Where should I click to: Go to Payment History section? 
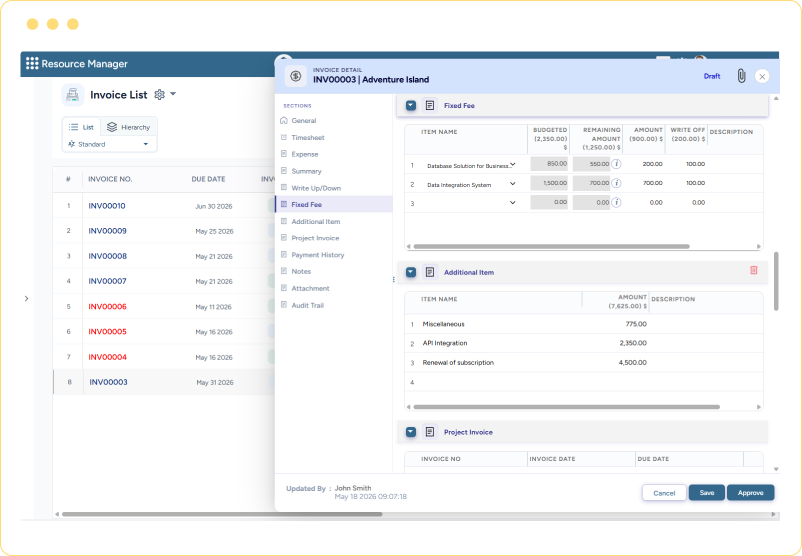(x=318, y=255)
